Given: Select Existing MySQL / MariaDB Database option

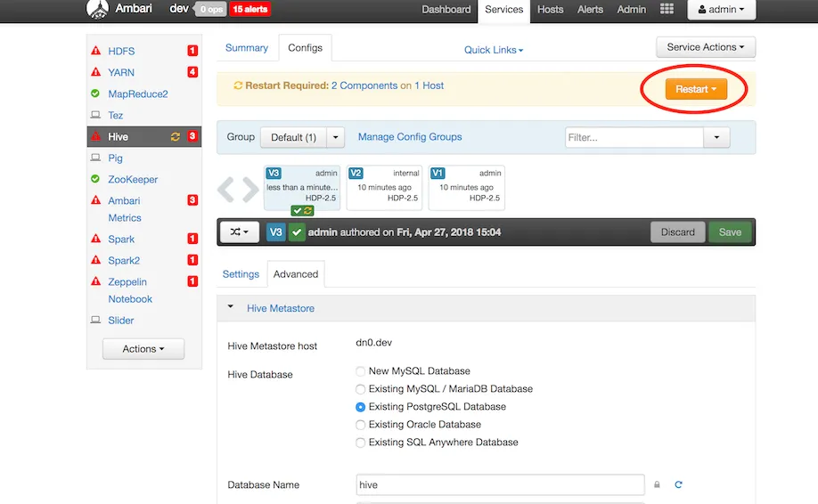Looking at the screenshot, I should pyautogui.click(x=361, y=389).
